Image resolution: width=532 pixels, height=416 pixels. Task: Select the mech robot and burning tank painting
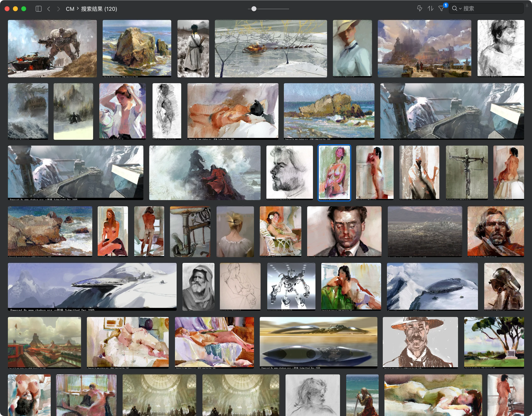tap(52, 48)
